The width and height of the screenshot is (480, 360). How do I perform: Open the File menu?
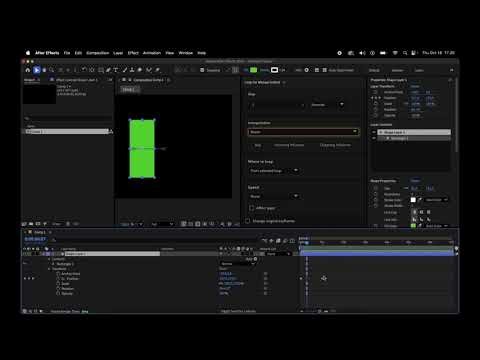click(x=67, y=53)
